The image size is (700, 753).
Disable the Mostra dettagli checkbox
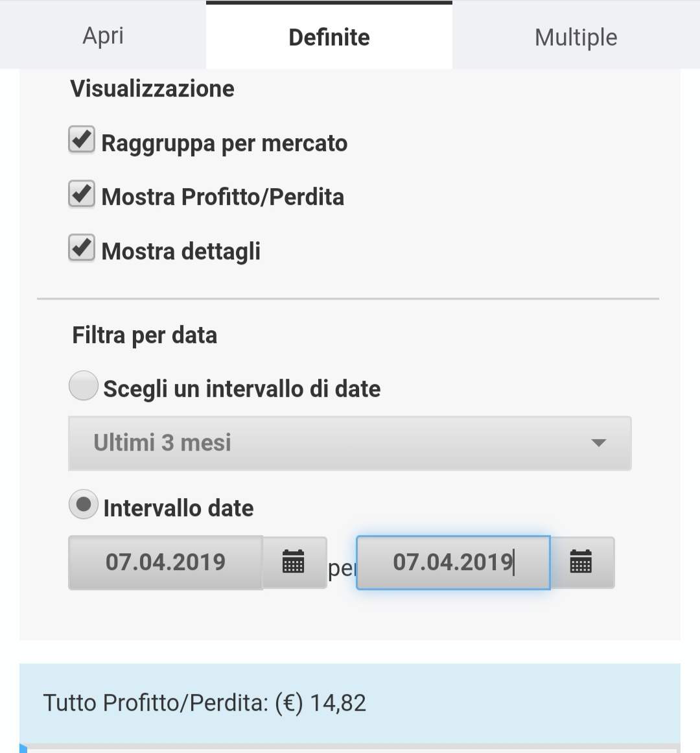click(82, 248)
